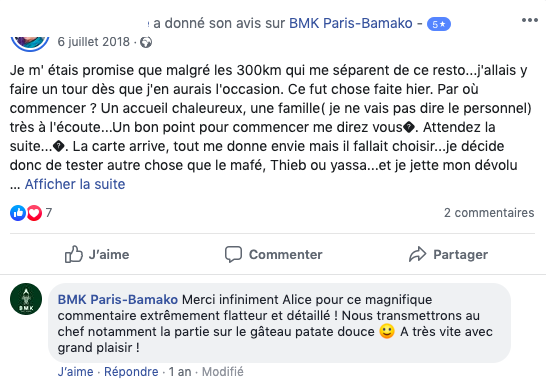Like the comment via J'aime link
This screenshot has width=546, height=387.
click(x=76, y=372)
